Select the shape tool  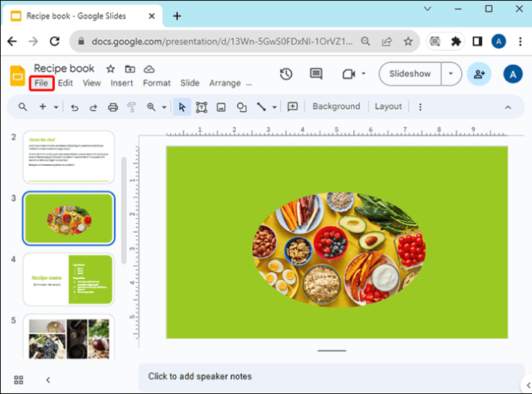click(241, 107)
